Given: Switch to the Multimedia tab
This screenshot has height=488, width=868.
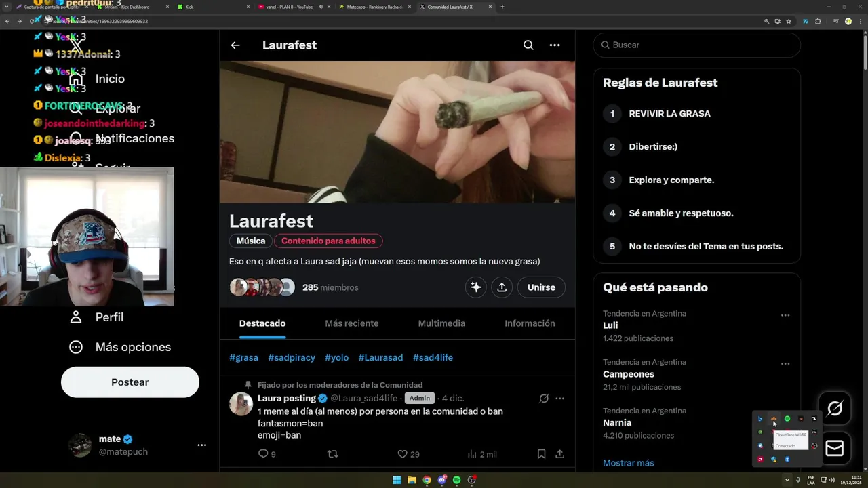Looking at the screenshot, I should (x=441, y=323).
